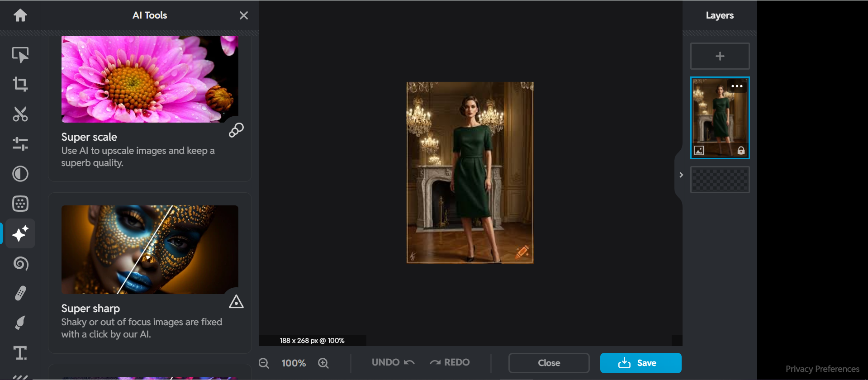This screenshot has width=868, height=380.
Task: Select the woman image layer thumbnail
Action: [720, 118]
